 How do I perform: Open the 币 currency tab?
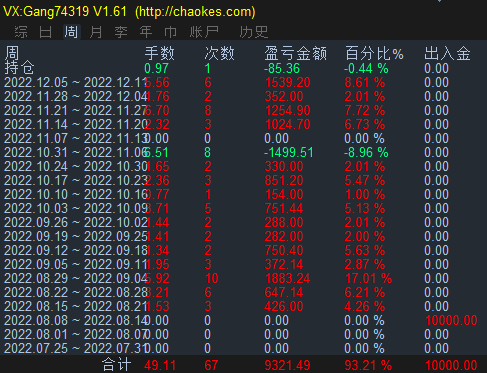tap(171, 32)
